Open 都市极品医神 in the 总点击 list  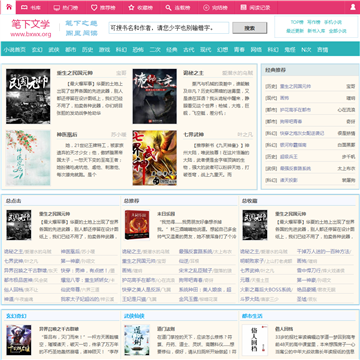pos(19,280)
